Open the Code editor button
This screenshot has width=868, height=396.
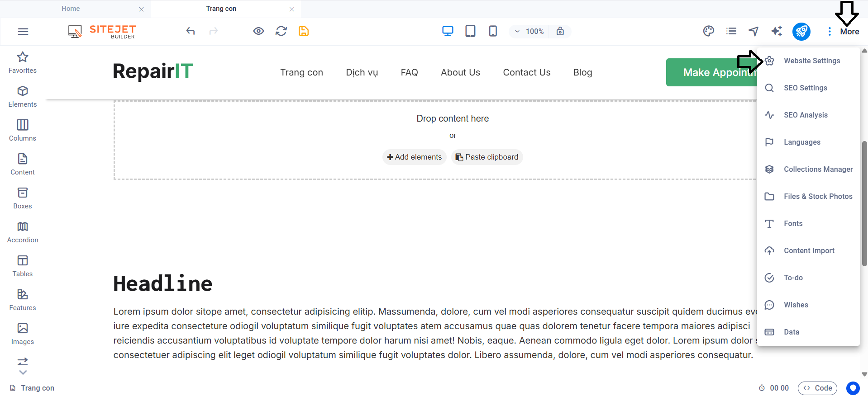[x=817, y=388]
